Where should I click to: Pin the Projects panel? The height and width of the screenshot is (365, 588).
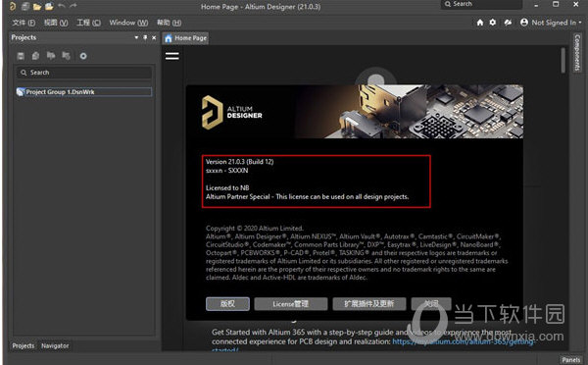click(145, 37)
